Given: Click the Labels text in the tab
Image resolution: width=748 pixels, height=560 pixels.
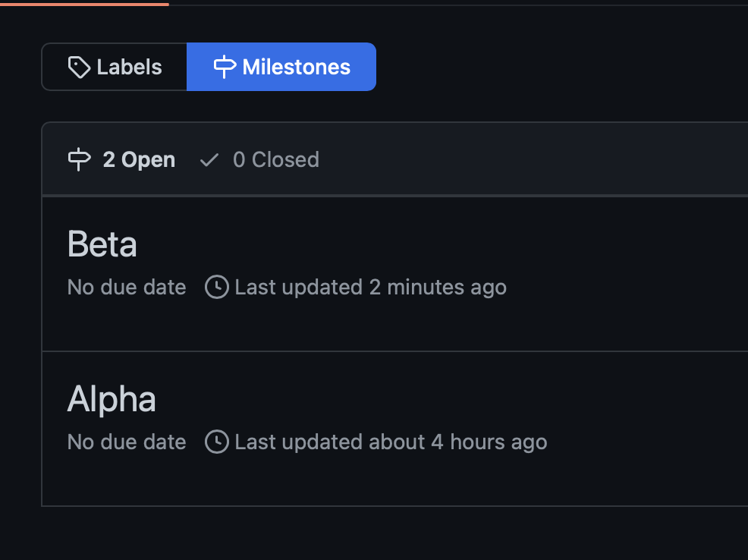Looking at the screenshot, I should tap(129, 67).
